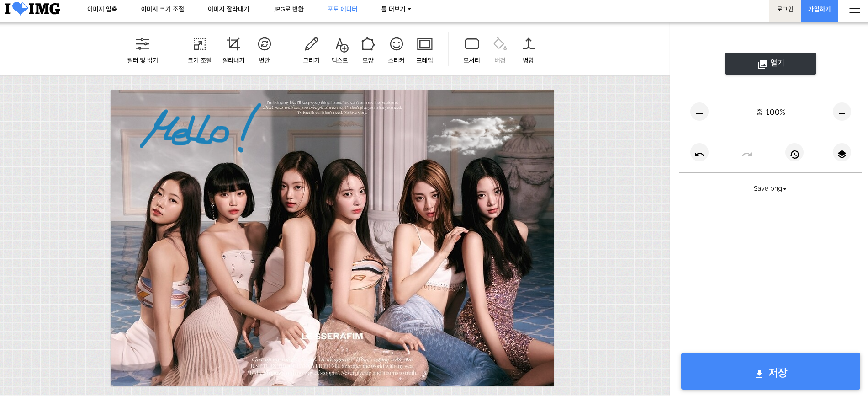Open Resize Image page (이미지 크기 조절)
The image size is (868, 396).
click(x=163, y=9)
